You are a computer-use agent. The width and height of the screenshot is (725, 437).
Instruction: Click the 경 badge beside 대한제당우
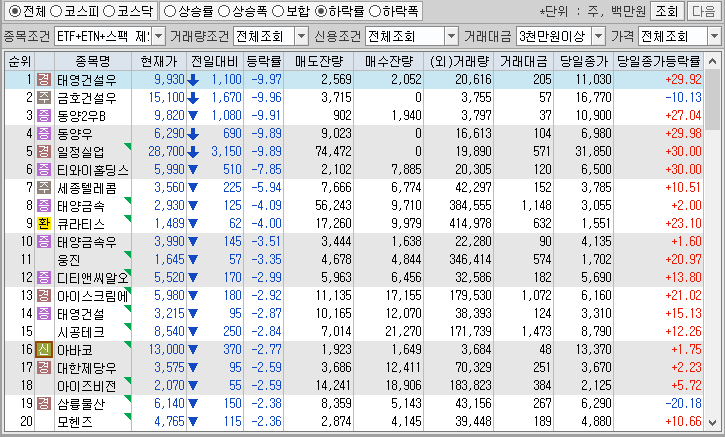[x=44, y=368]
